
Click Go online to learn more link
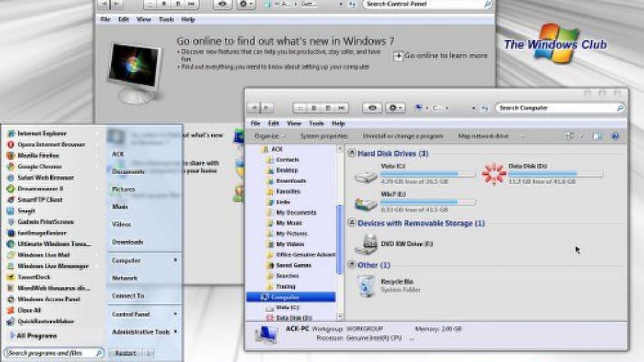[x=441, y=55]
